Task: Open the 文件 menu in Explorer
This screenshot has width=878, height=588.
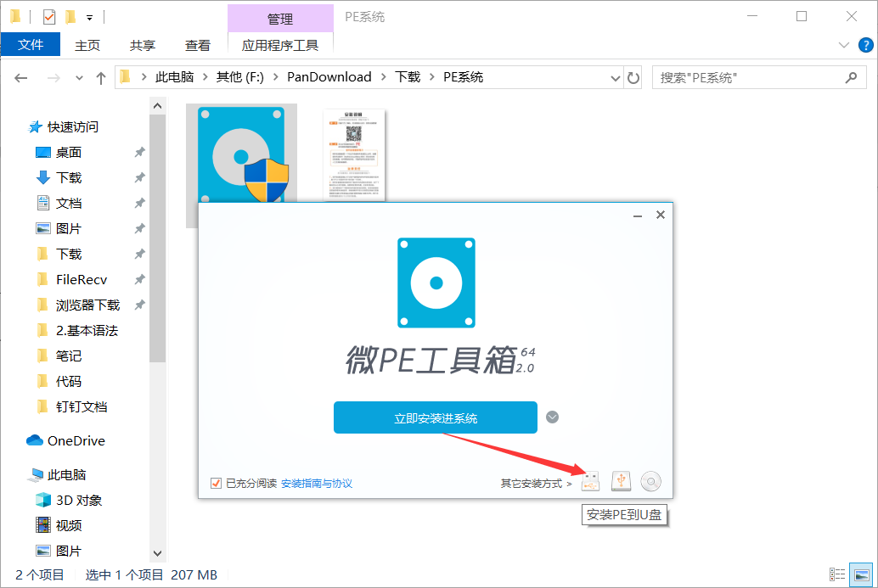Action: 31,45
